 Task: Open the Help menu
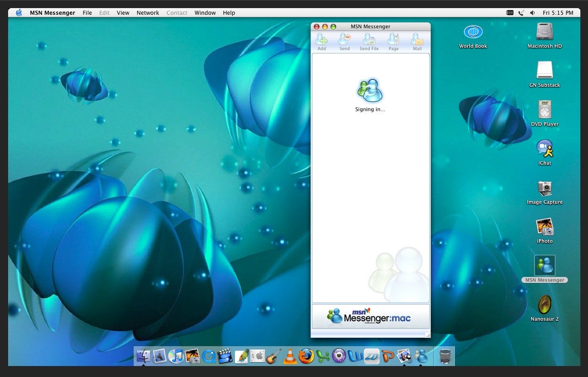pyautogui.click(x=229, y=13)
